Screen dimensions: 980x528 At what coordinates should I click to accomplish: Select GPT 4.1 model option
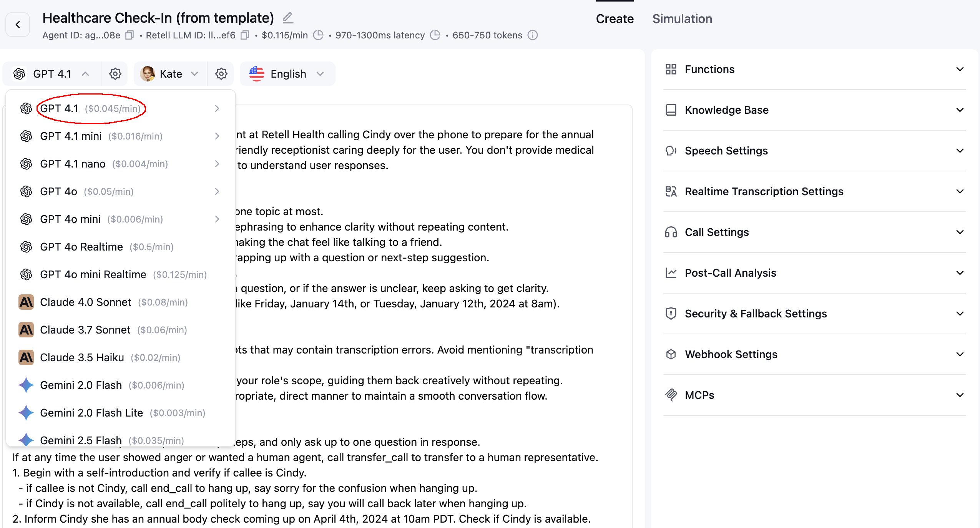click(x=120, y=108)
